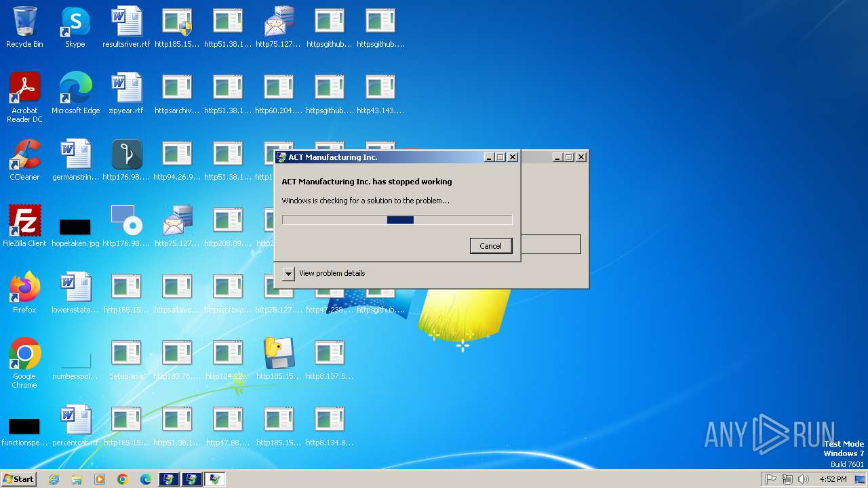Open Windows Explorer from the taskbar
Viewport: 868px width, 488px height.
[77, 479]
